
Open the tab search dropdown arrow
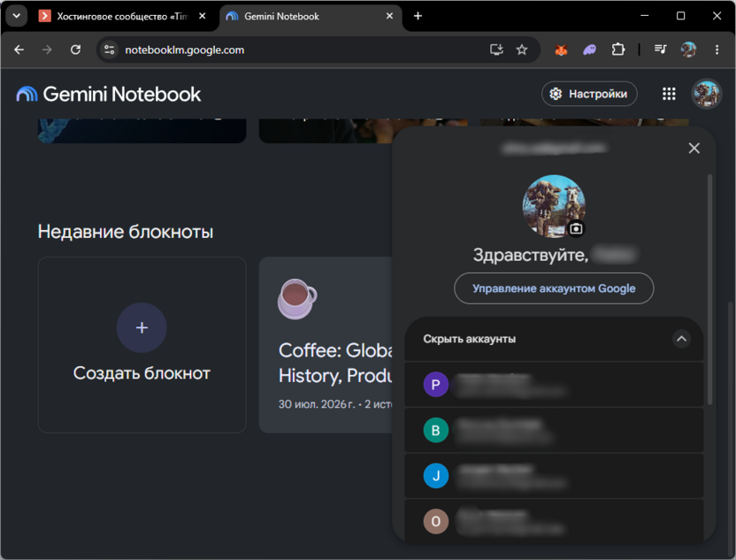pos(17,16)
